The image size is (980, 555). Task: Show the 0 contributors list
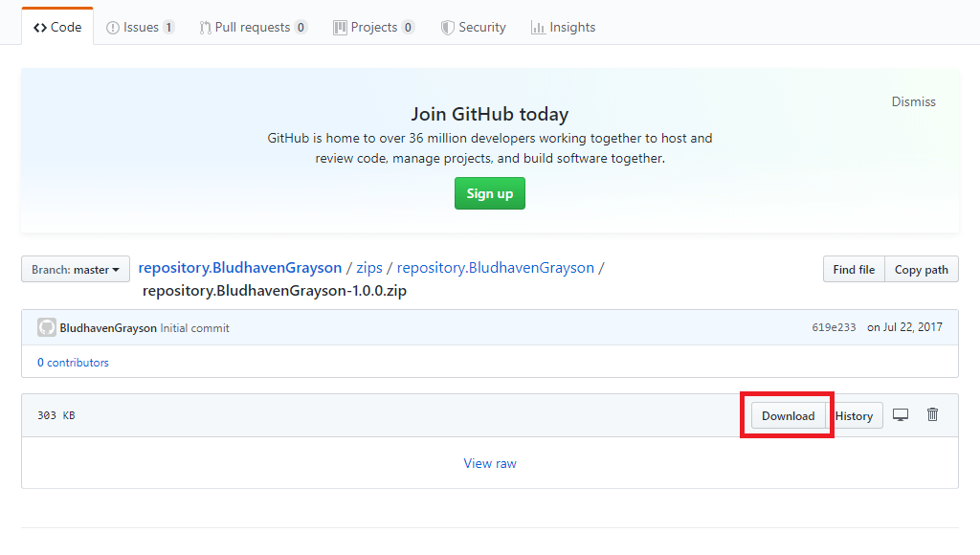pyautogui.click(x=73, y=363)
